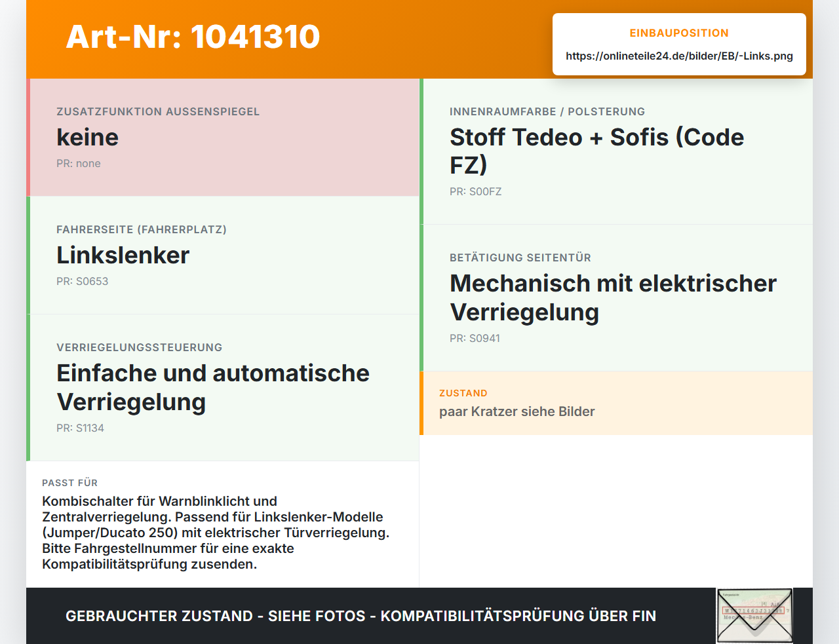
Task: Click the Linkslenker value
Action: 123,255
